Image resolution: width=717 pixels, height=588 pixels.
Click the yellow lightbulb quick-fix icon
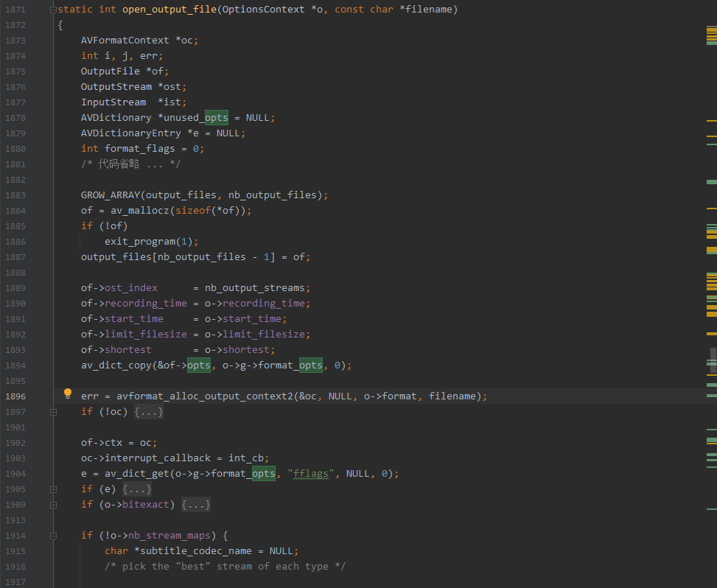[x=68, y=393]
